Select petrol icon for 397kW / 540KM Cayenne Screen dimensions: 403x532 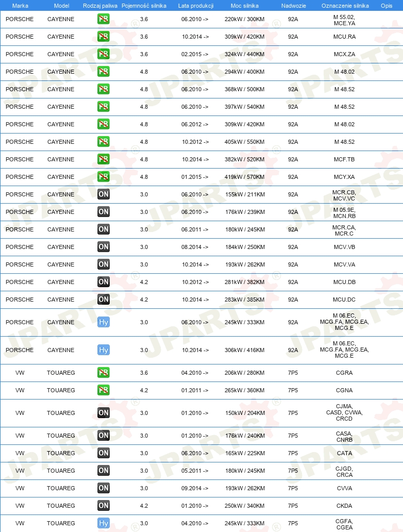click(x=104, y=107)
